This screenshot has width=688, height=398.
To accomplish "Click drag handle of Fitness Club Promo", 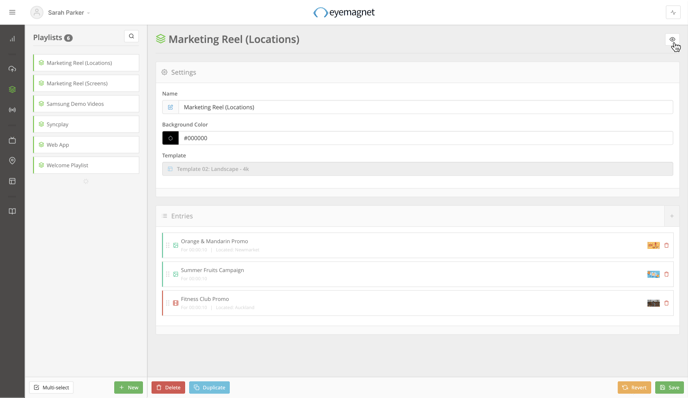I will 168,303.
